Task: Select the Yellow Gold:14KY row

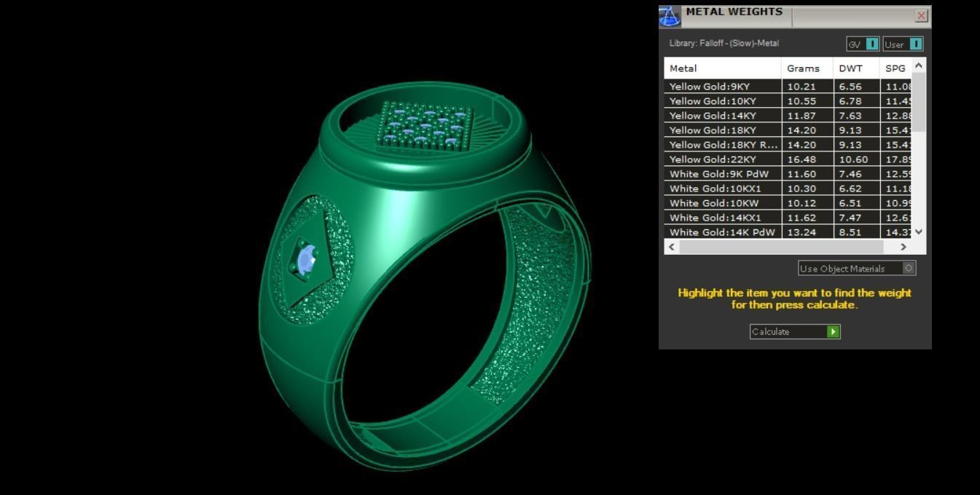Action: coord(788,116)
